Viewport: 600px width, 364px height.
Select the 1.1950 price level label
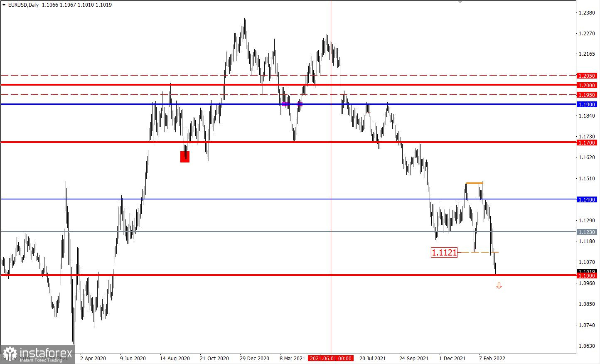pos(587,95)
